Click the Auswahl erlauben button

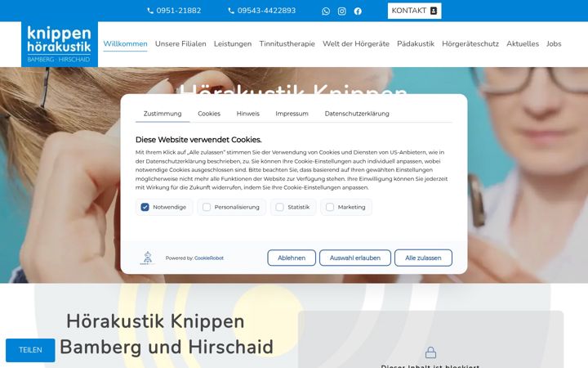coord(355,258)
